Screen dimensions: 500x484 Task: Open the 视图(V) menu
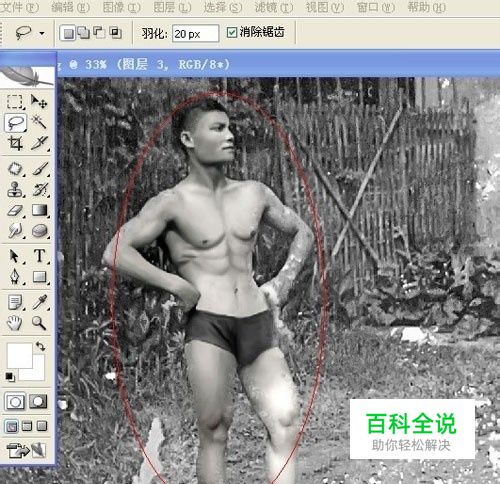[x=325, y=7]
